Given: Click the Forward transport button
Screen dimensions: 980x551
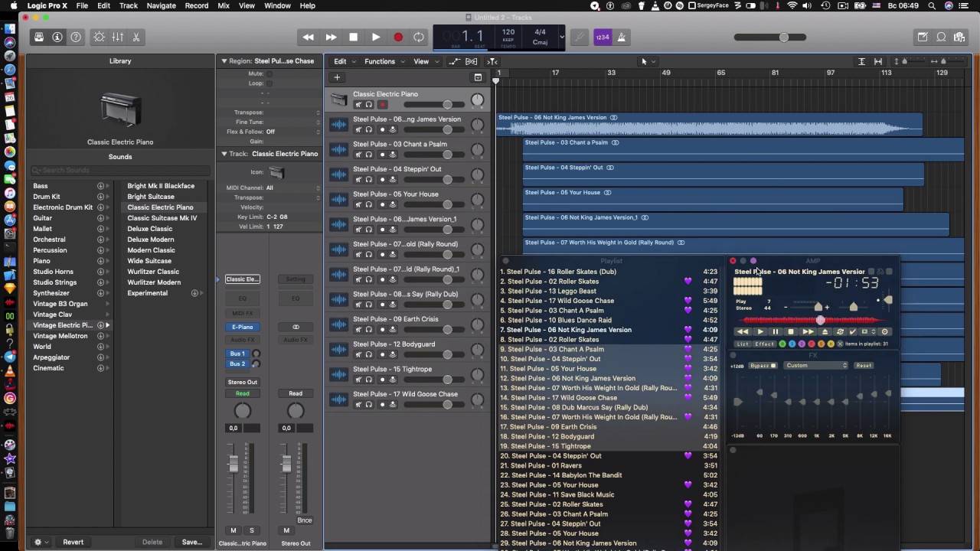Looking at the screenshot, I should point(331,37).
